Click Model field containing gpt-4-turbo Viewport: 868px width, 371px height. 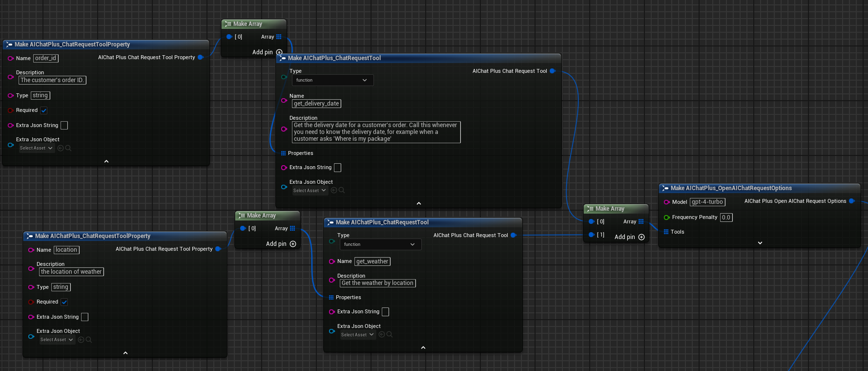coord(707,202)
